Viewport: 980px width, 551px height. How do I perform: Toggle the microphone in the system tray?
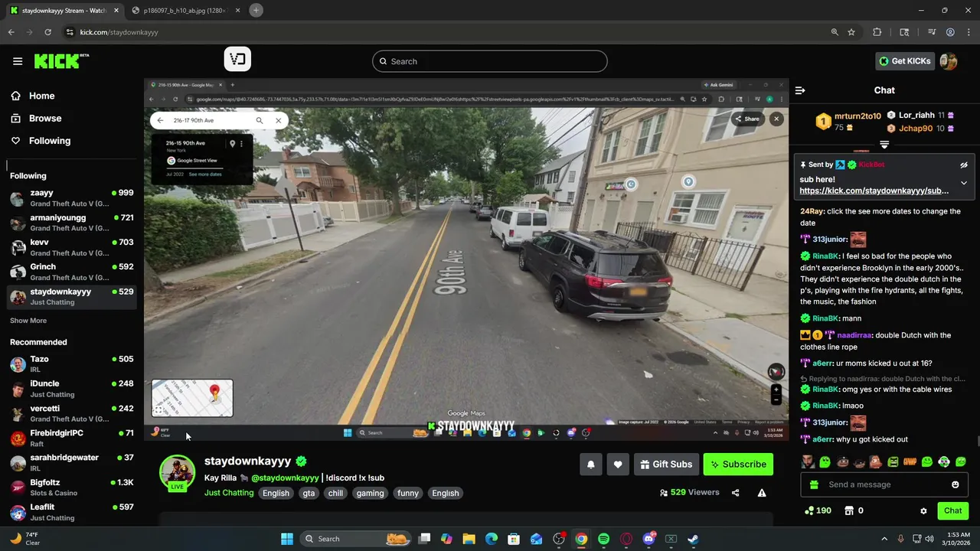click(x=900, y=539)
